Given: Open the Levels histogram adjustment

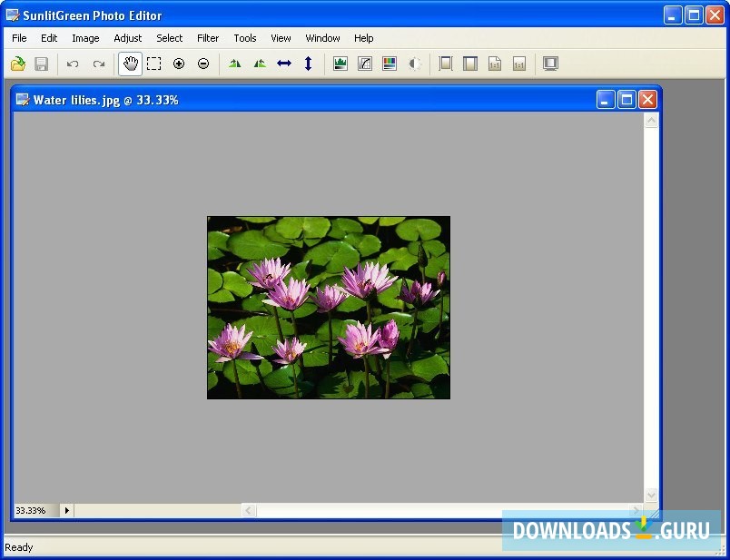Looking at the screenshot, I should point(340,63).
